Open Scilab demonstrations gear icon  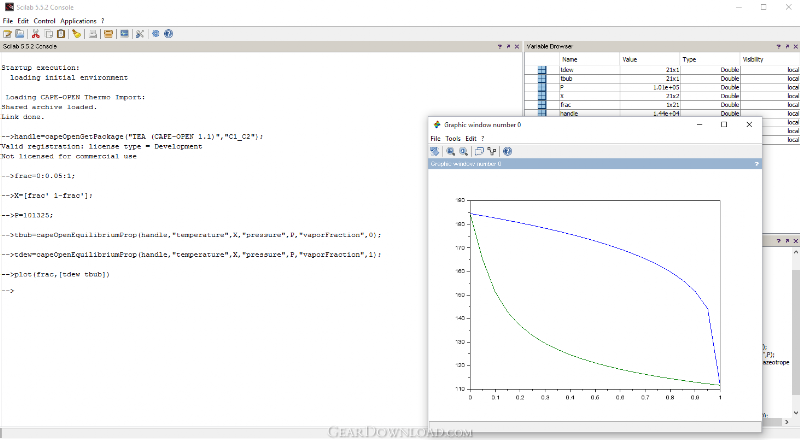click(x=156, y=34)
